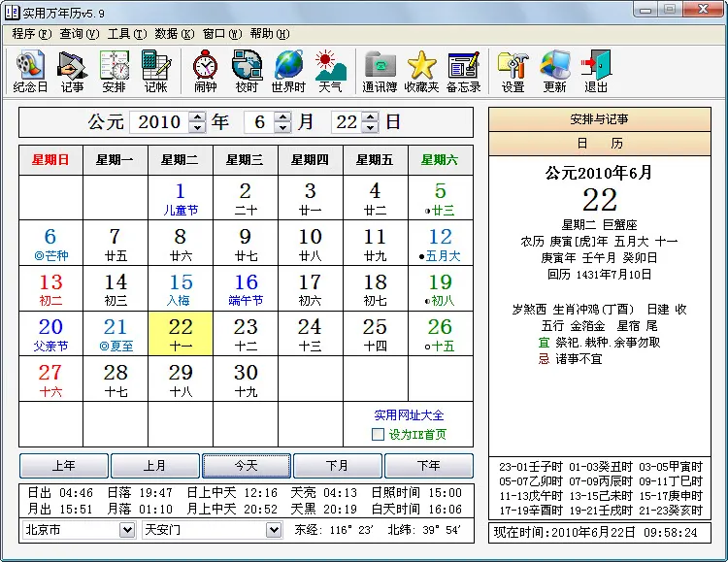Open the 帮助(H) menu
This screenshot has width=728, height=562.
pyautogui.click(x=270, y=34)
